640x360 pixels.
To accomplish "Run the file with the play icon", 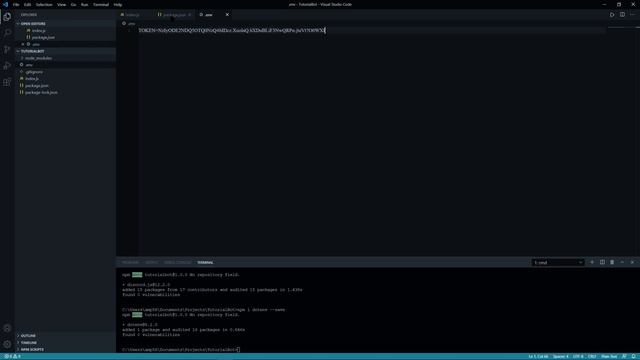I will tap(612, 15).
